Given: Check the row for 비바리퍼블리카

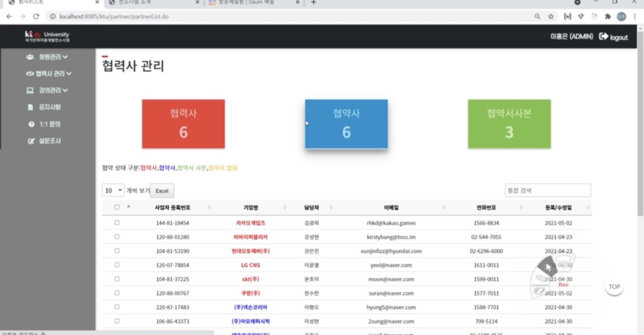Looking at the screenshot, I should pyautogui.click(x=117, y=237).
